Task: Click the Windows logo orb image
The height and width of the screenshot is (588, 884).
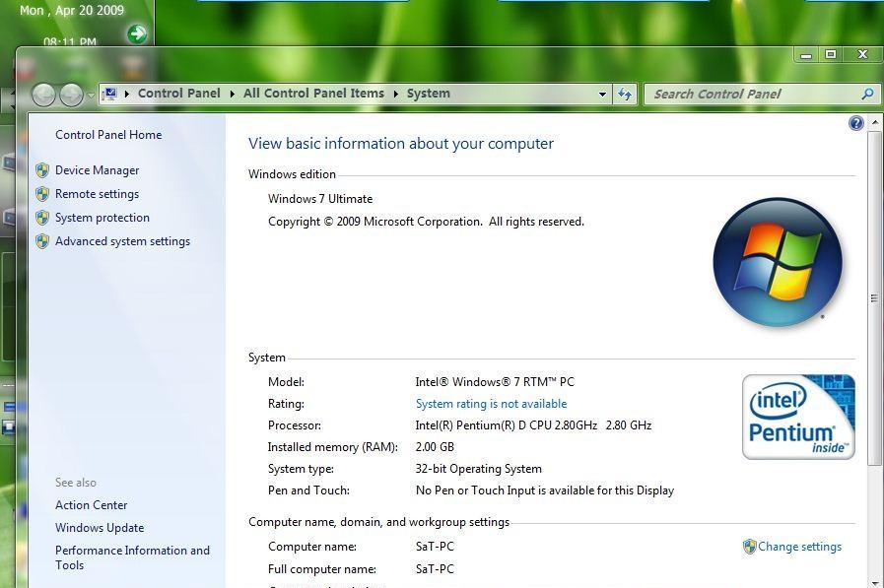Action: click(778, 262)
